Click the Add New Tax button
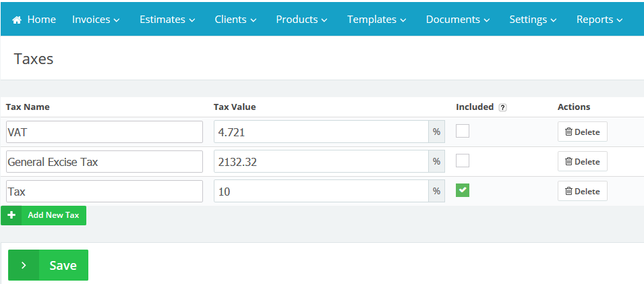 (53, 215)
